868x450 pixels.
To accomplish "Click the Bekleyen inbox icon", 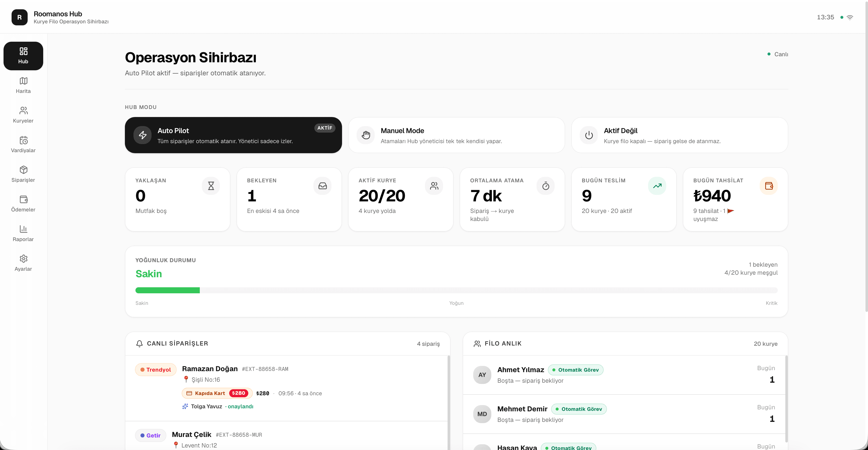I will 322,186.
